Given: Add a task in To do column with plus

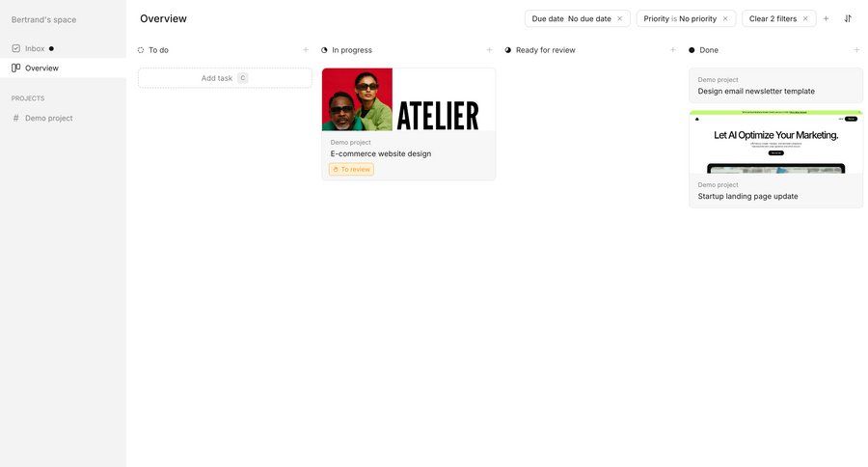Looking at the screenshot, I should point(306,50).
